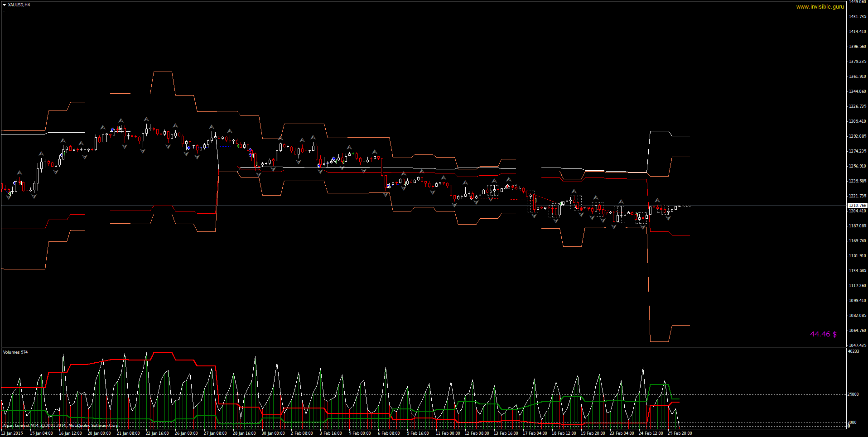The image size is (868, 437).
Task: Click price axis value 1292.085
Action: click(x=857, y=136)
